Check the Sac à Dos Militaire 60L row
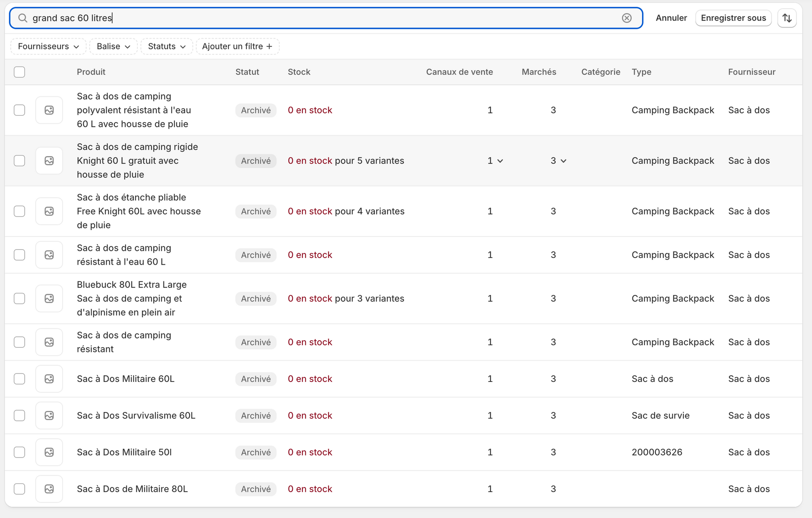The width and height of the screenshot is (812, 518). point(19,379)
